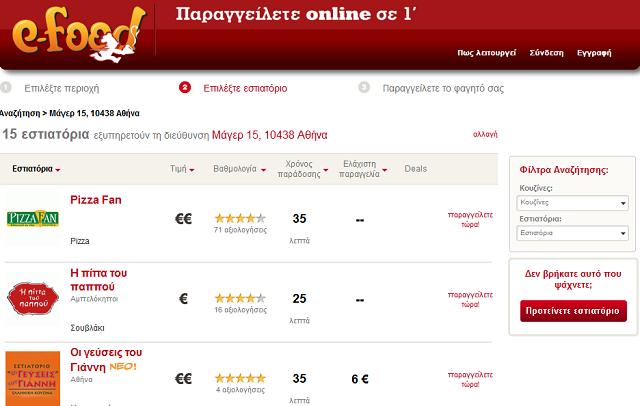
Task: Click Η πίτα του παππού star rating
Action: (240, 298)
